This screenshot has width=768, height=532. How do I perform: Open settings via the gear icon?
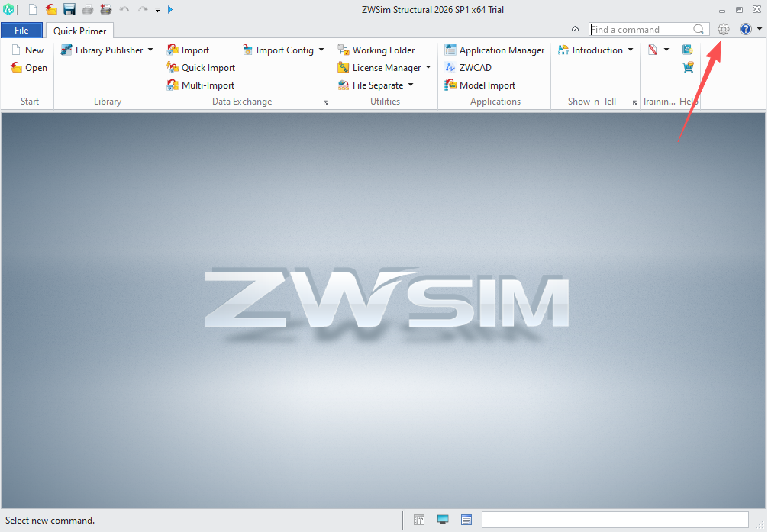724,29
